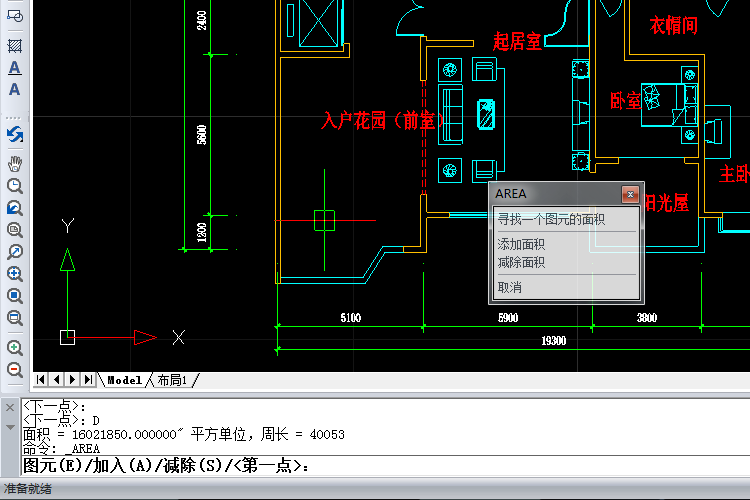Go to the next layout tab arrow
Image resolution: width=750 pixels, height=500 pixels.
pyautogui.click(x=72, y=379)
